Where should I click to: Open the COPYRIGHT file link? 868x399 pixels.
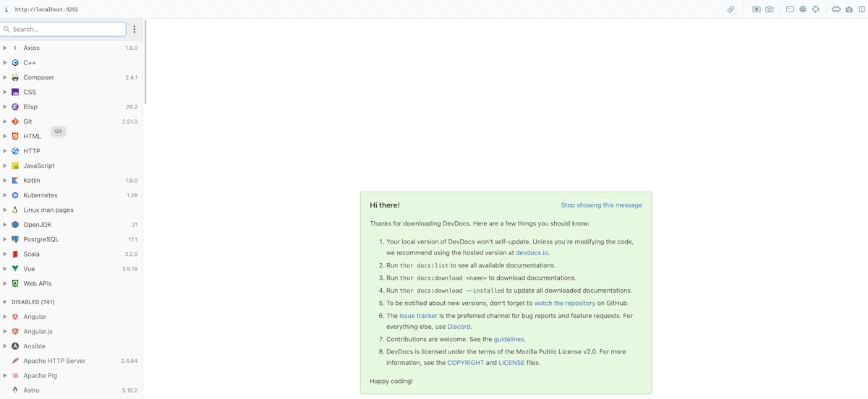(465, 363)
